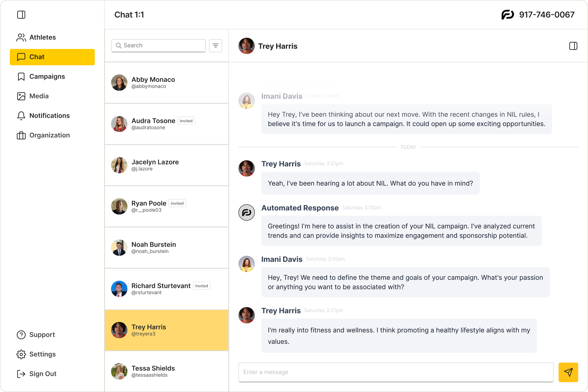Image resolution: width=588 pixels, height=392 pixels.
Task: Click the search magnifier icon
Action: [119, 46]
